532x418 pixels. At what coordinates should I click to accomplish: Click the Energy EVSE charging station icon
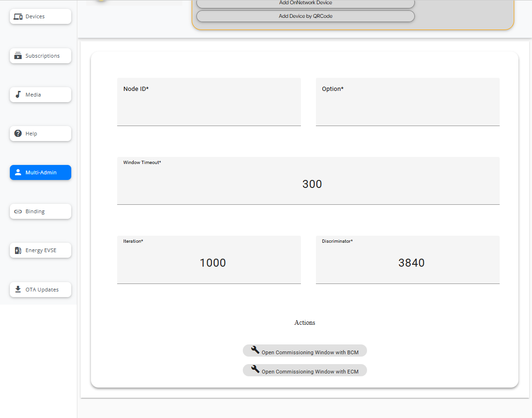pyautogui.click(x=18, y=250)
